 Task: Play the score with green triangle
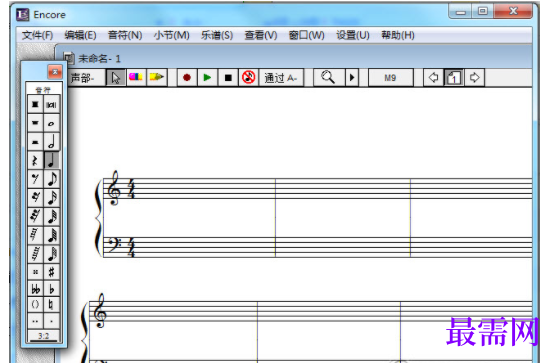(207, 77)
